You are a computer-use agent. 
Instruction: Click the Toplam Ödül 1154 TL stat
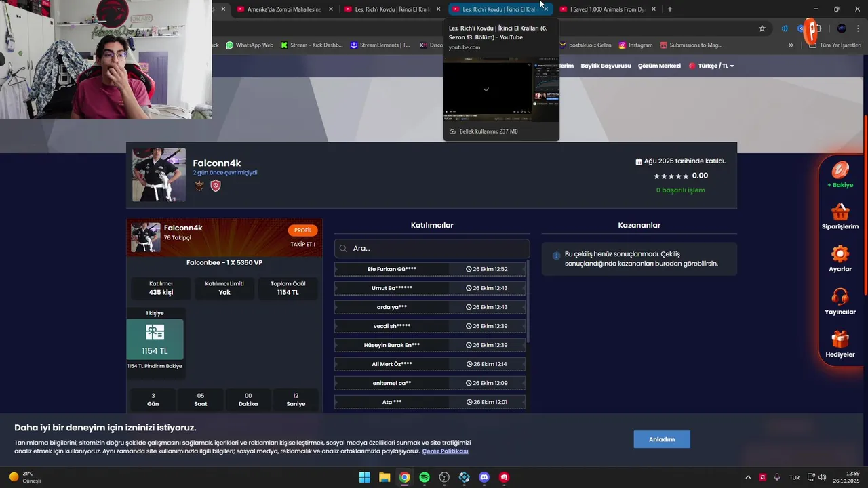288,288
